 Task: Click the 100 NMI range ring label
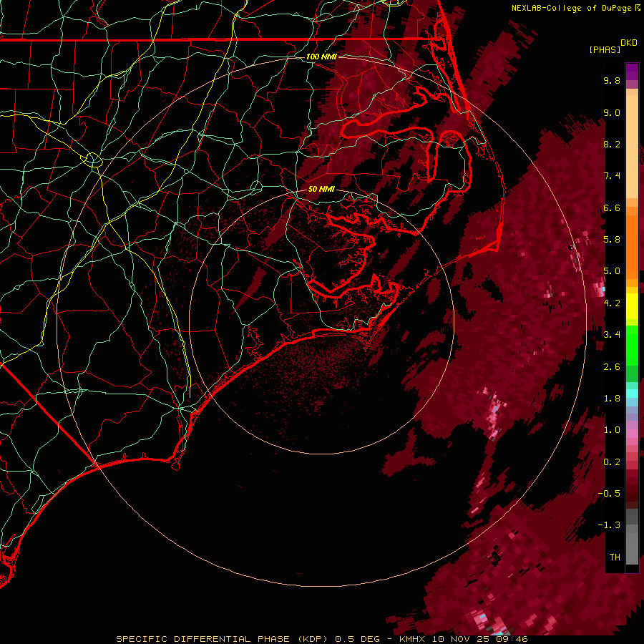(x=321, y=57)
